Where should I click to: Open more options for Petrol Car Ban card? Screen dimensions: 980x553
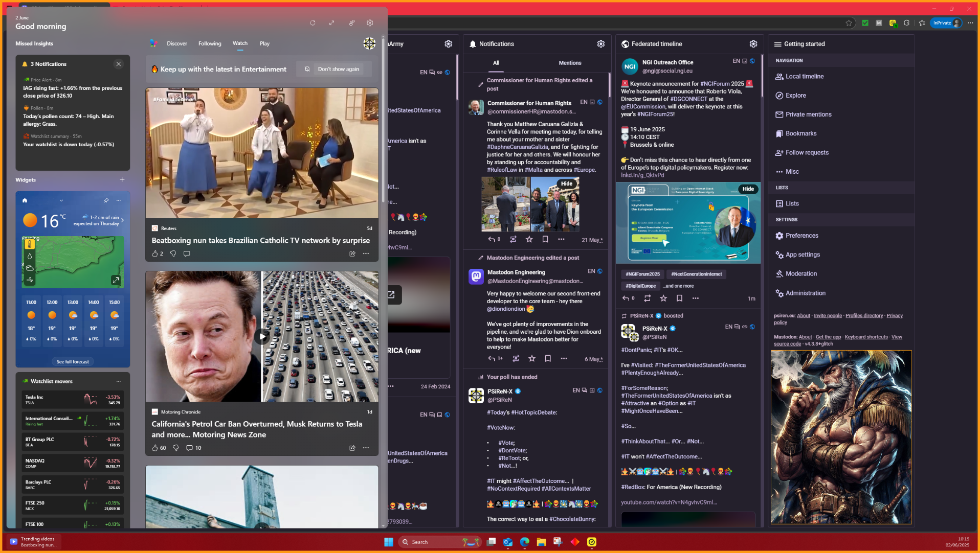[x=366, y=448]
